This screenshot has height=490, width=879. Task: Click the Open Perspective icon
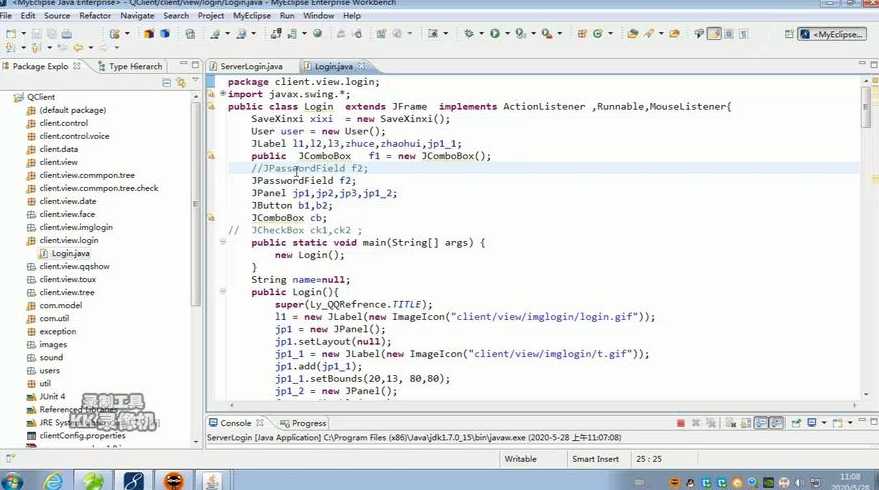tap(789, 34)
